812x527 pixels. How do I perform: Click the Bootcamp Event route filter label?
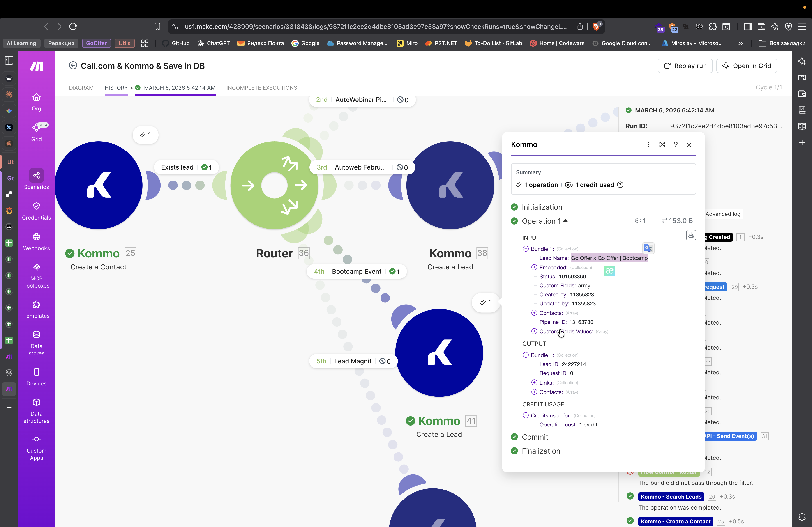(x=356, y=271)
